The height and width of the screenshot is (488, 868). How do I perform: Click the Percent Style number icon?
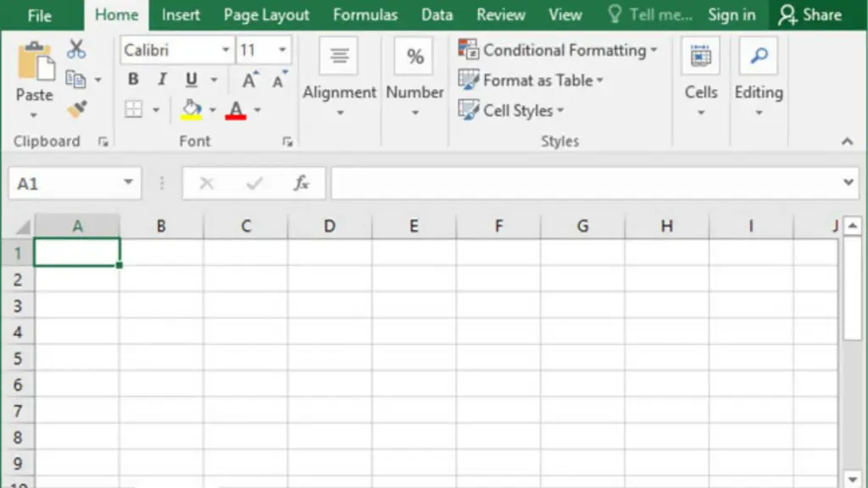414,56
